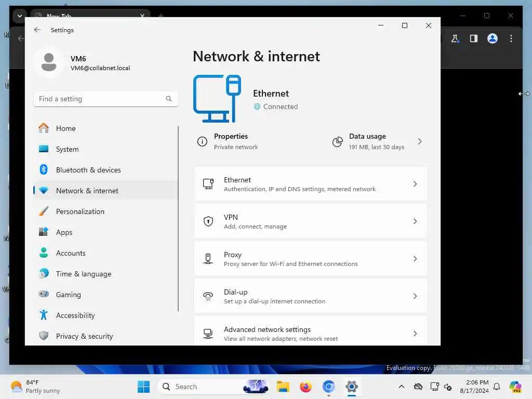Open System settings category
Viewport: 532px width, 399px height.
point(105,149)
